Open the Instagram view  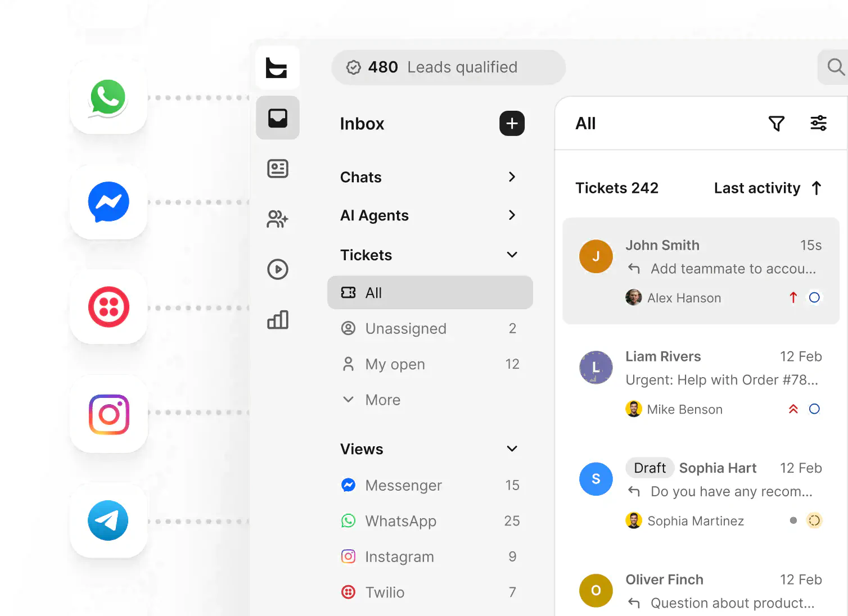[430, 556]
